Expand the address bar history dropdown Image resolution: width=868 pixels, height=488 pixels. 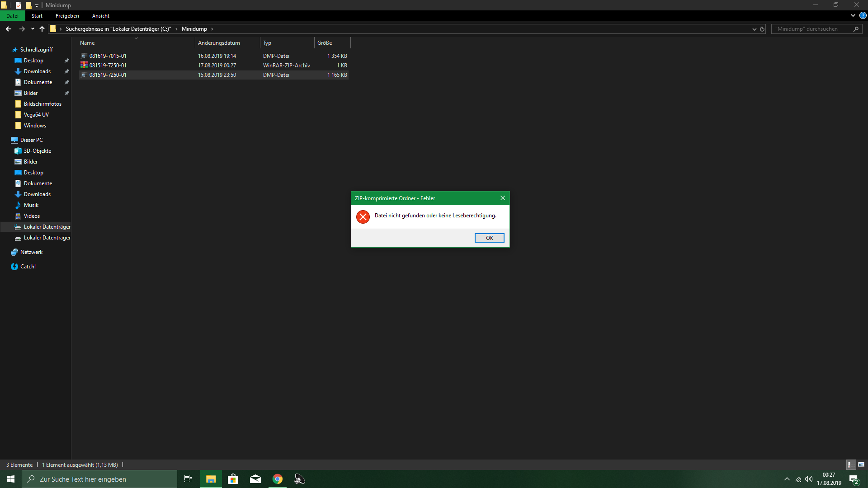pyautogui.click(x=754, y=29)
